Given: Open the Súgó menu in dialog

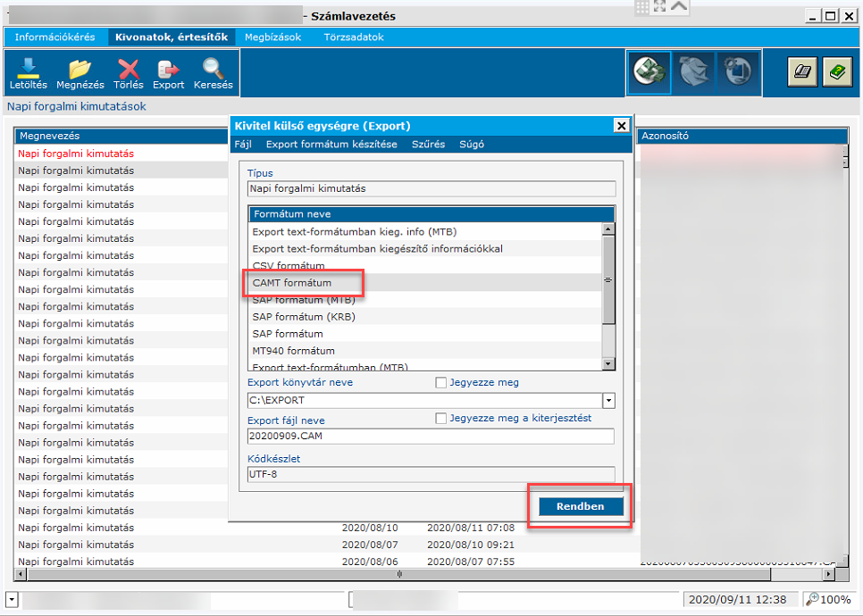Looking at the screenshot, I should coord(472,144).
